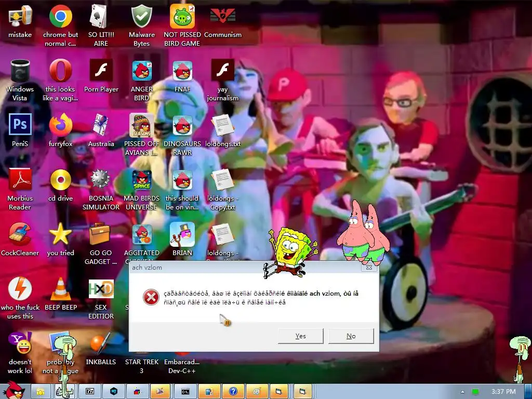Open the command prompt taskbar button

(185, 392)
